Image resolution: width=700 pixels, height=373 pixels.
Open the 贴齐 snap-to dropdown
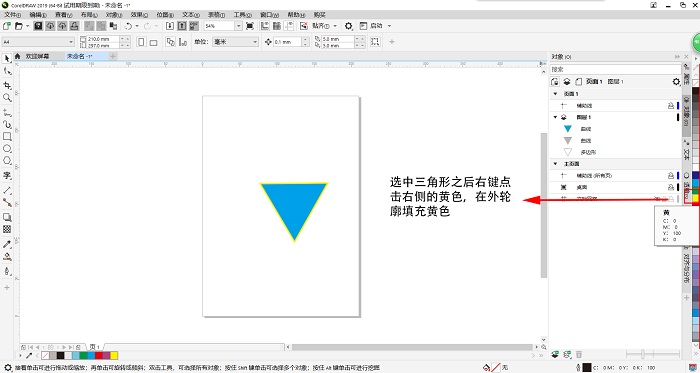click(x=335, y=26)
